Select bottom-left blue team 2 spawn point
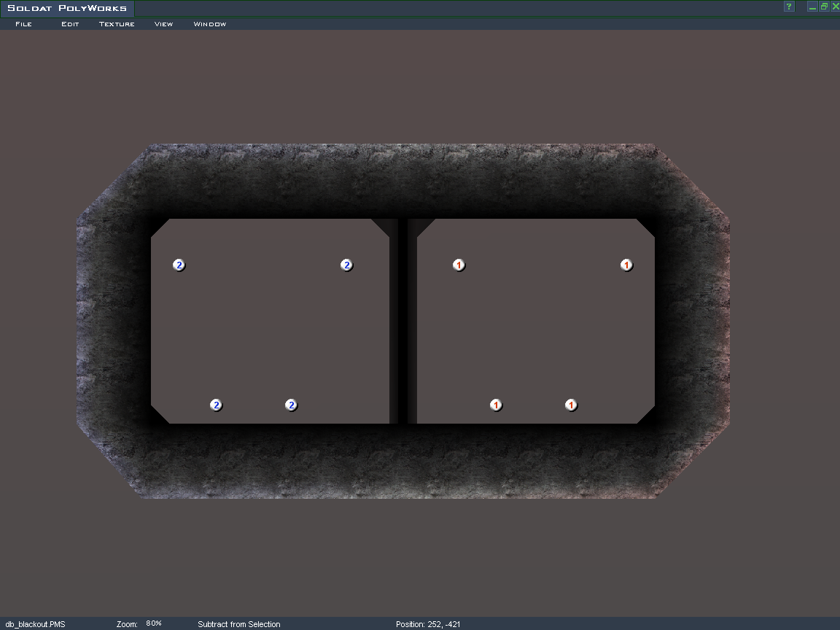This screenshot has width=840, height=630. 216,405
